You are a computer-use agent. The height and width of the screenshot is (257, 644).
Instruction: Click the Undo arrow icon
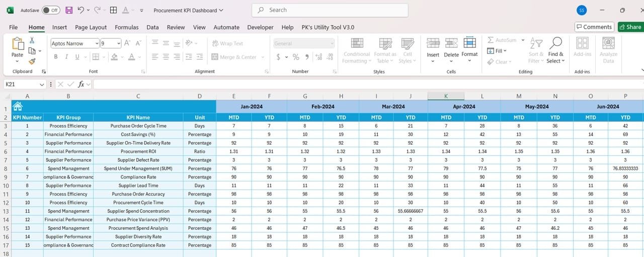(80, 10)
